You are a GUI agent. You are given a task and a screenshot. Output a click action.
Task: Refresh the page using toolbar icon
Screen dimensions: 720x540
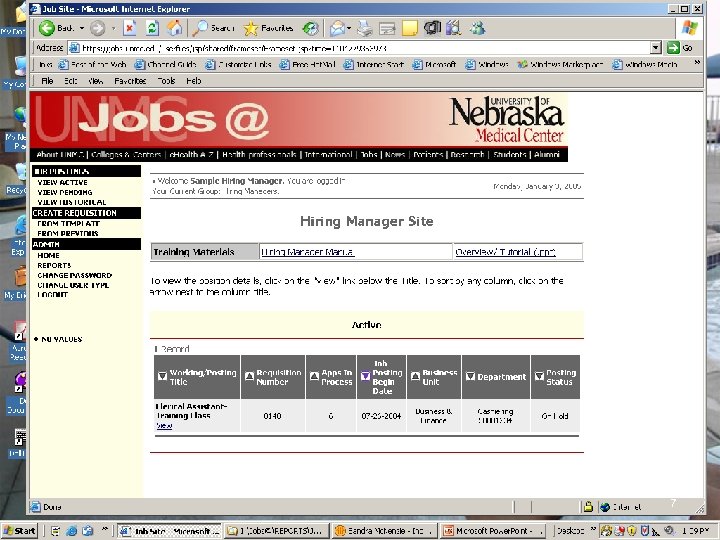coord(152,28)
